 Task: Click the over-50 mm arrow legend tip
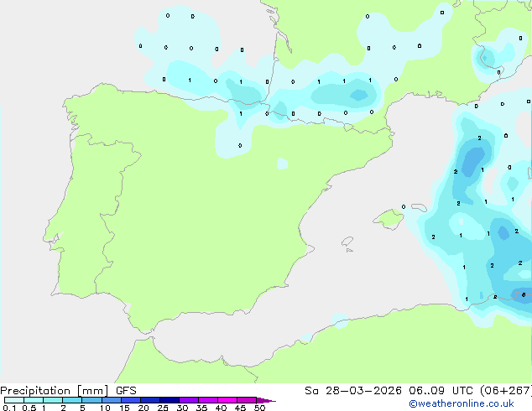click(x=266, y=400)
